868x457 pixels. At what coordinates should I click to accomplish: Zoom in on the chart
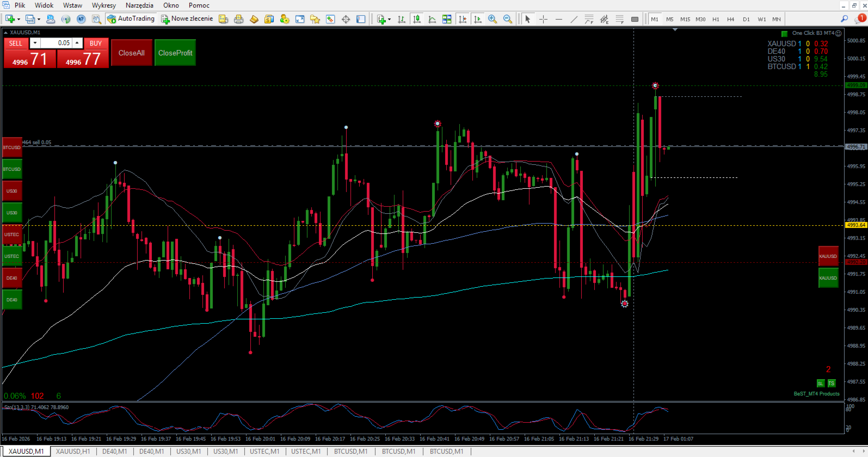(493, 19)
